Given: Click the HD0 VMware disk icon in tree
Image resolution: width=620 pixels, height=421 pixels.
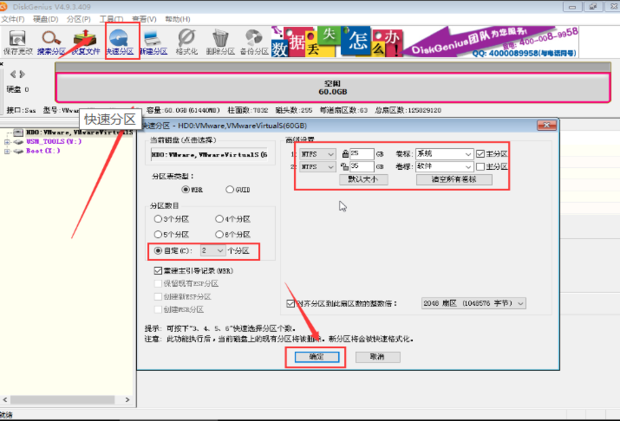Looking at the screenshot, I should click(18, 132).
